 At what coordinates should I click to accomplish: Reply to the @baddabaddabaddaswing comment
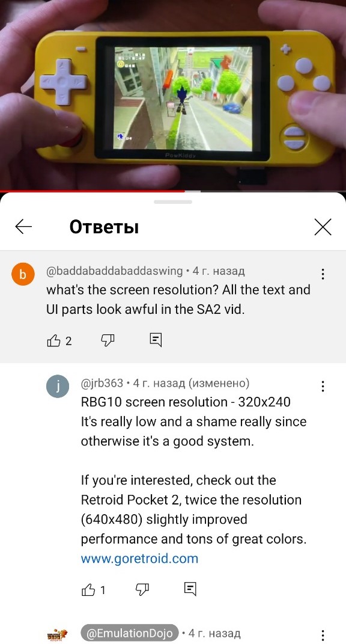(x=156, y=340)
